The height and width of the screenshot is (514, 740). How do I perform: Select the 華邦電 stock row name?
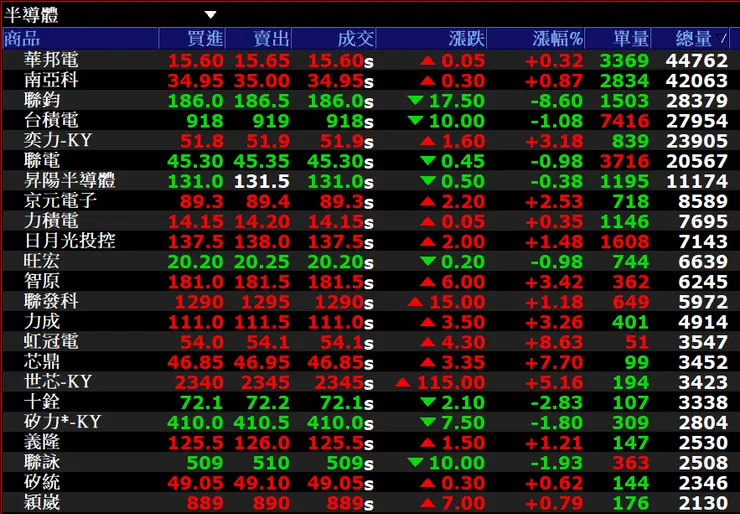pyautogui.click(x=51, y=60)
